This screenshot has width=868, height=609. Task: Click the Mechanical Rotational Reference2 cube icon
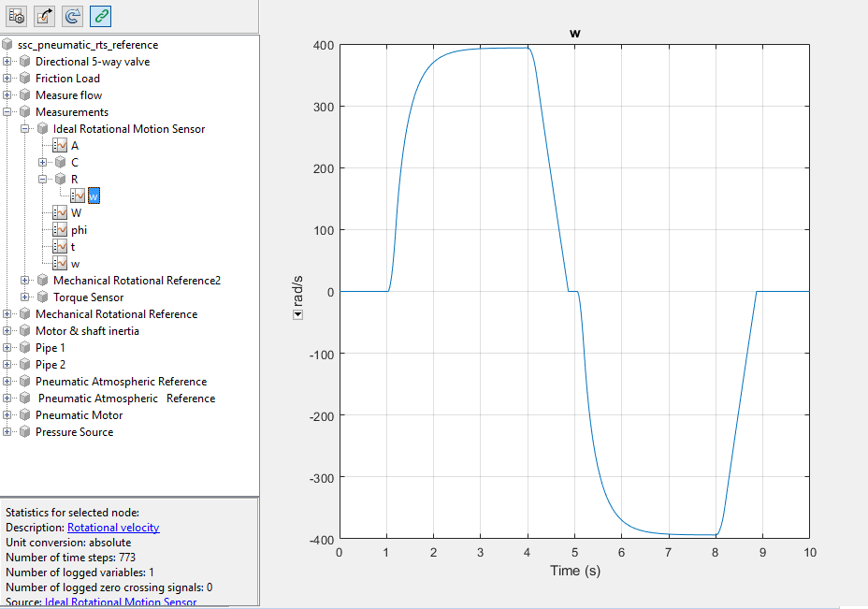[43, 280]
